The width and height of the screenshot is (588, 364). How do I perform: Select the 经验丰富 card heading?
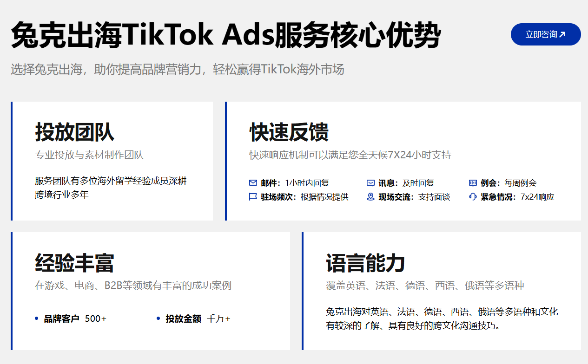click(x=74, y=263)
